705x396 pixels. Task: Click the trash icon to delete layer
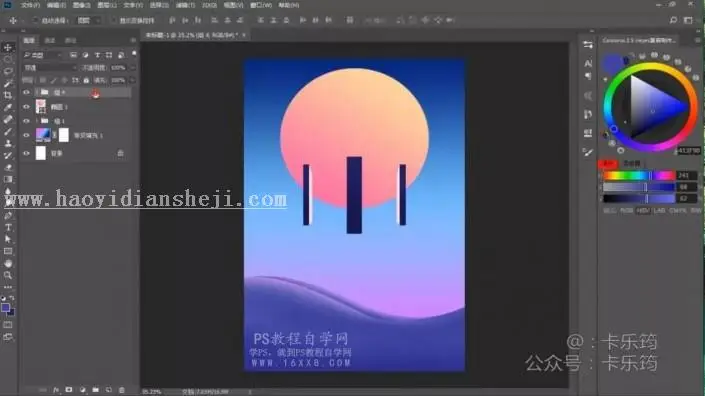tap(121, 390)
